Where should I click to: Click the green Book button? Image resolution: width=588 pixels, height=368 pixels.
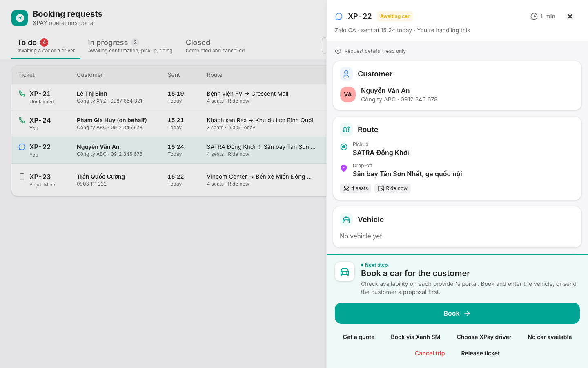(457, 313)
